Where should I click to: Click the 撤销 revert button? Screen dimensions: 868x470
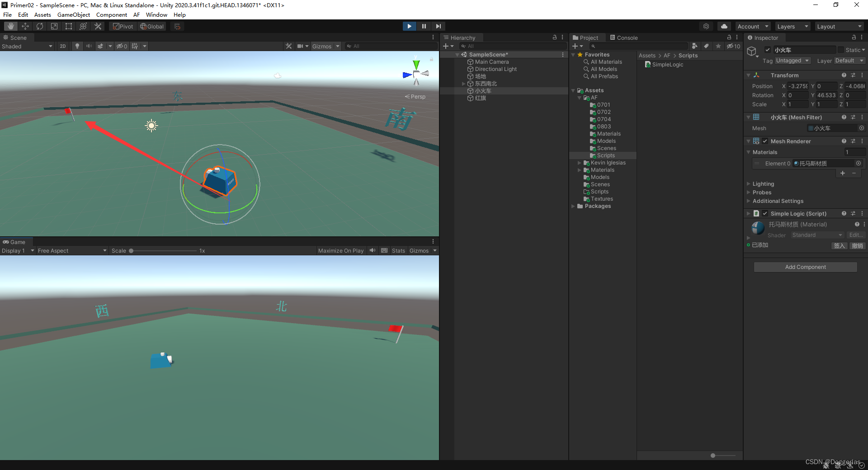point(857,246)
